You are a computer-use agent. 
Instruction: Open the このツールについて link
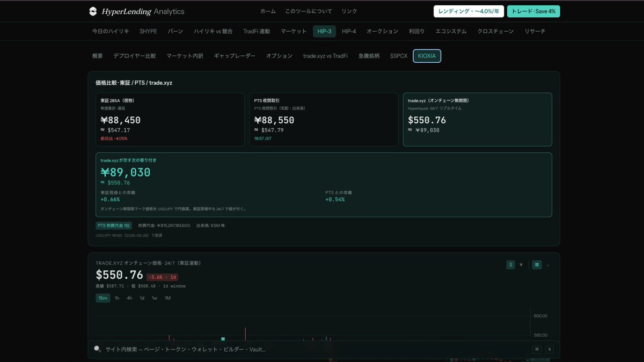[x=309, y=11]
